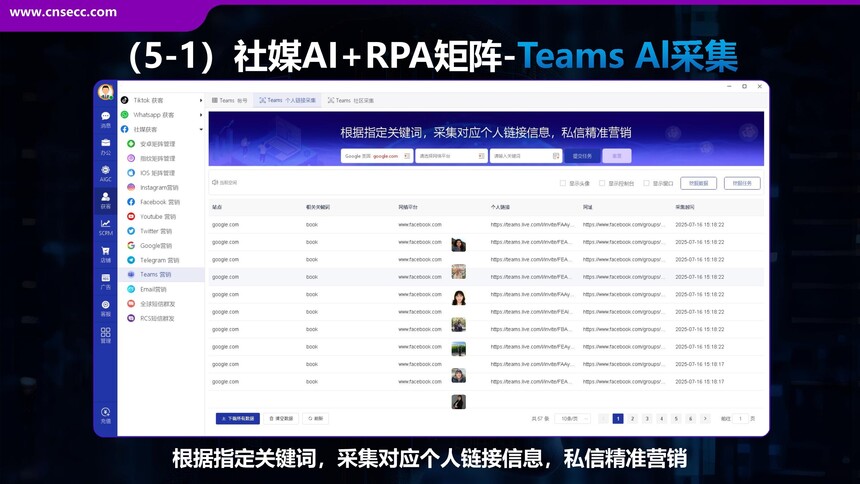Click the iOS 矩阵管理 icon
Screen dimensions: 860x484
(131, 173)
